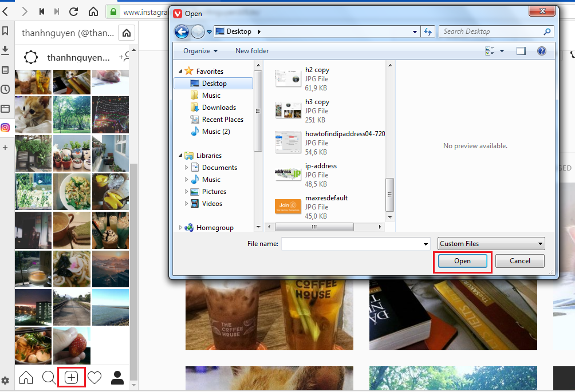Open the dialog help question mark icon
Screen dimensions: 575x392
(542, 51)
